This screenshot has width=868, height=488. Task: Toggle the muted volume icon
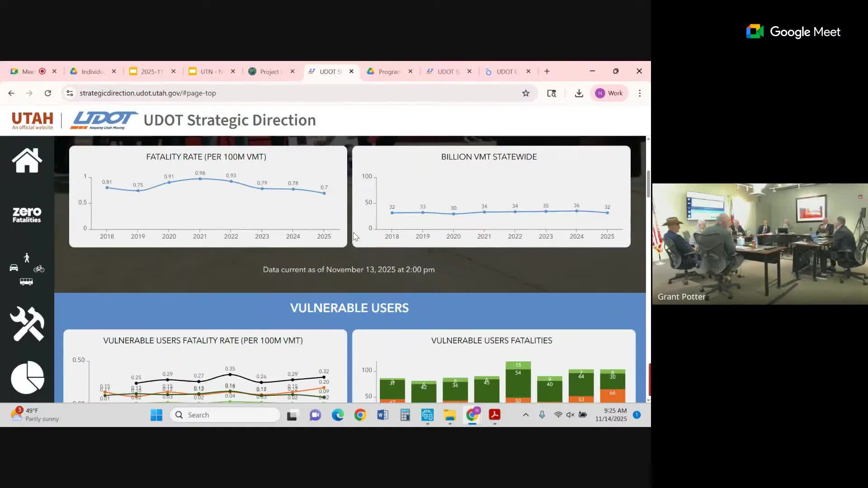(x=570, y=415)
